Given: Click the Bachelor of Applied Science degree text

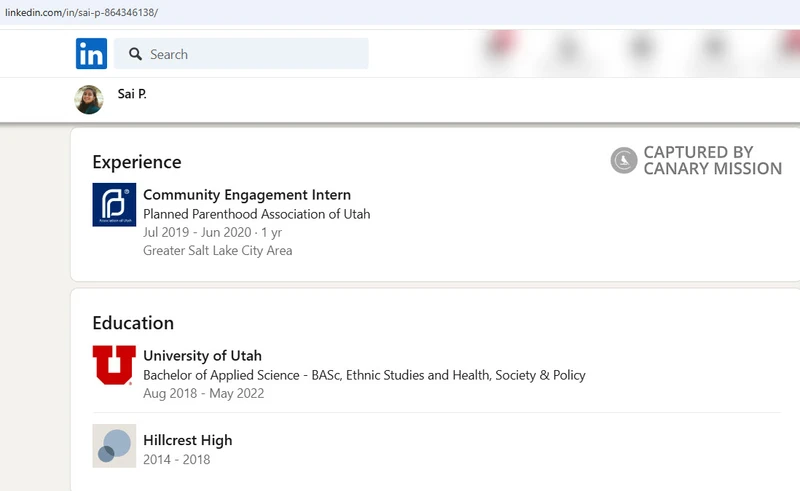Looking at the screenshot, I should [x=364, y=375].
